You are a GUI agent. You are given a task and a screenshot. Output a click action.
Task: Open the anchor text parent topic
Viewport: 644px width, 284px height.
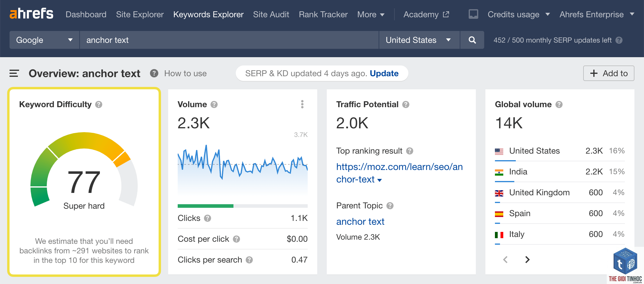360,221
